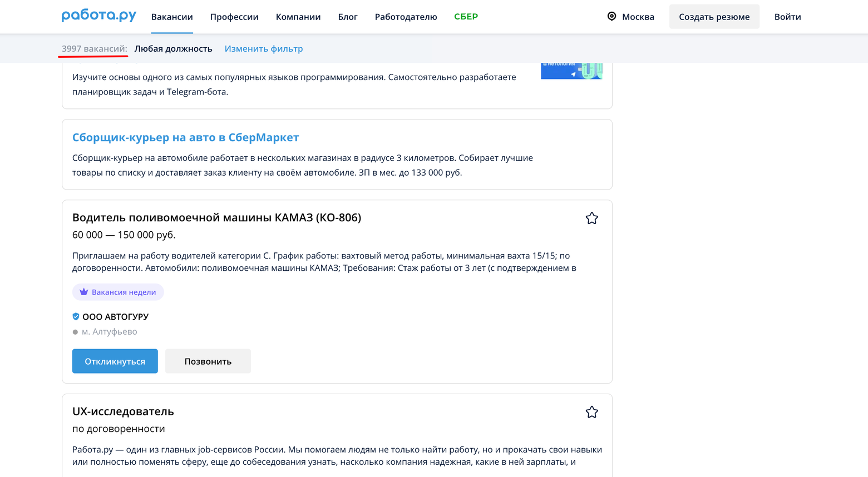Click Войти to sign in
The height and width of the screenshot is (477, 868).
(x=787, y=17)
